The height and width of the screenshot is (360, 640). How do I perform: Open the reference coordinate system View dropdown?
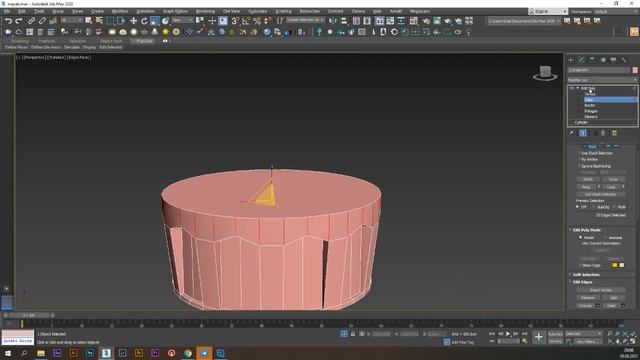tap(182, 20)
